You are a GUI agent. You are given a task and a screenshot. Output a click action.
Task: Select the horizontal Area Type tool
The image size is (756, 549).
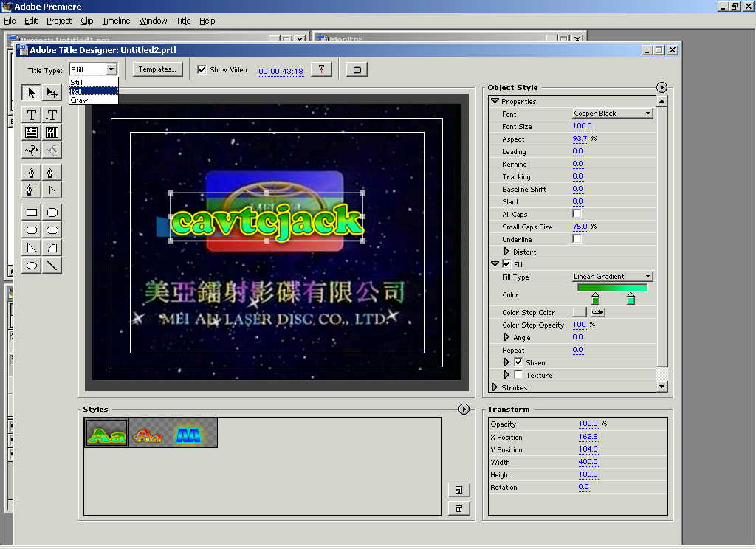coord(31,132)
